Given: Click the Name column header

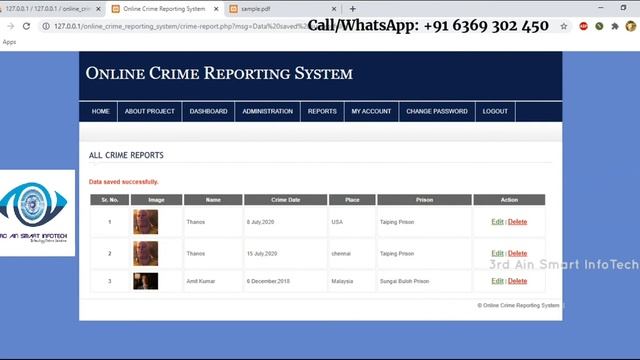Looking at the screenshot, I should [x=213, y=200].
